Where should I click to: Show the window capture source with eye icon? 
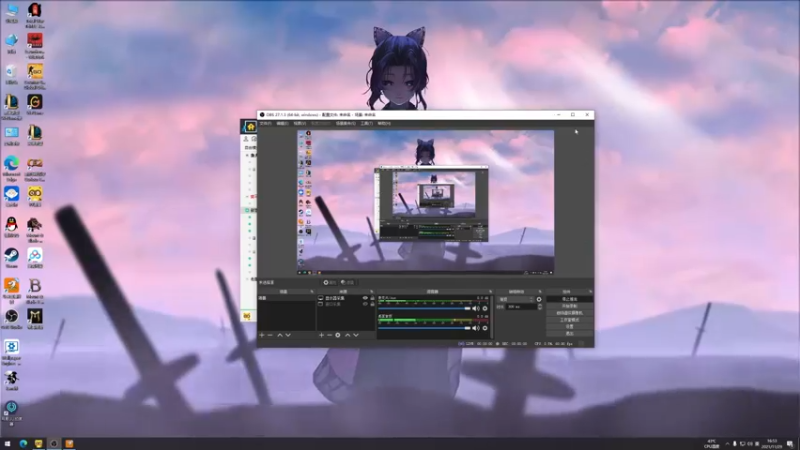365,304
